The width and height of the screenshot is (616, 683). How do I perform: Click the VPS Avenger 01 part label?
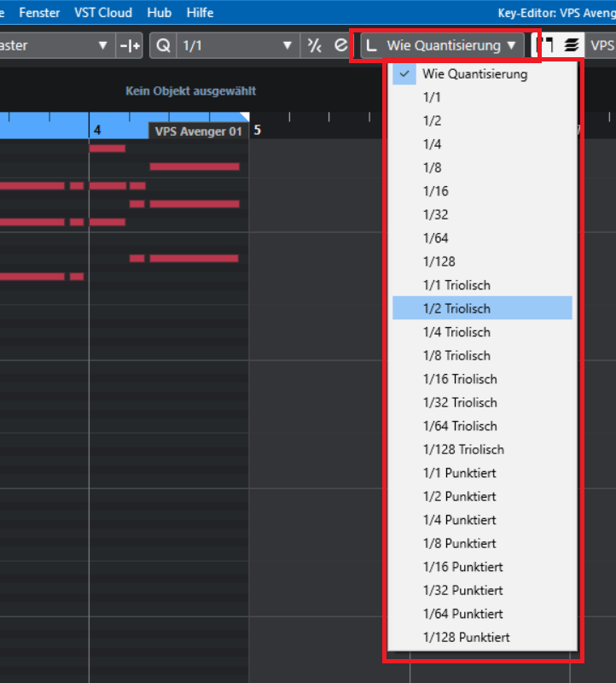click(x=199, y=131)
